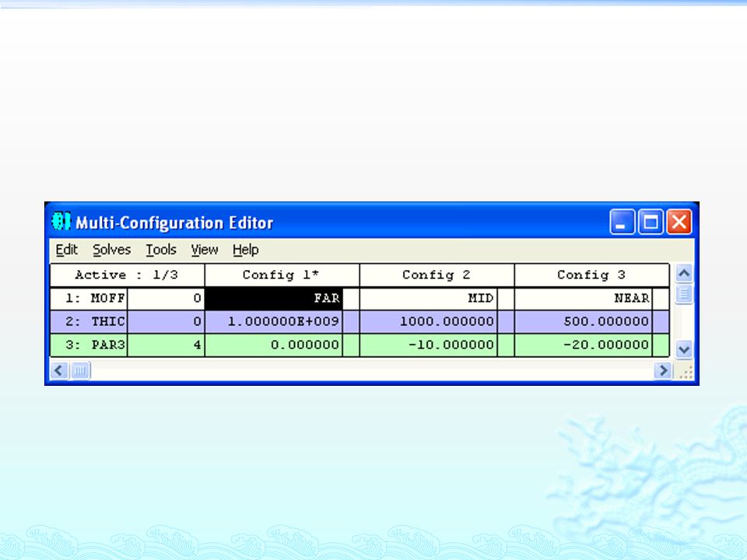Image resolution: width=747 pixels, height=560 pixels.
Task: Select the 1: MOFF row label
Action: pos(89,299)
